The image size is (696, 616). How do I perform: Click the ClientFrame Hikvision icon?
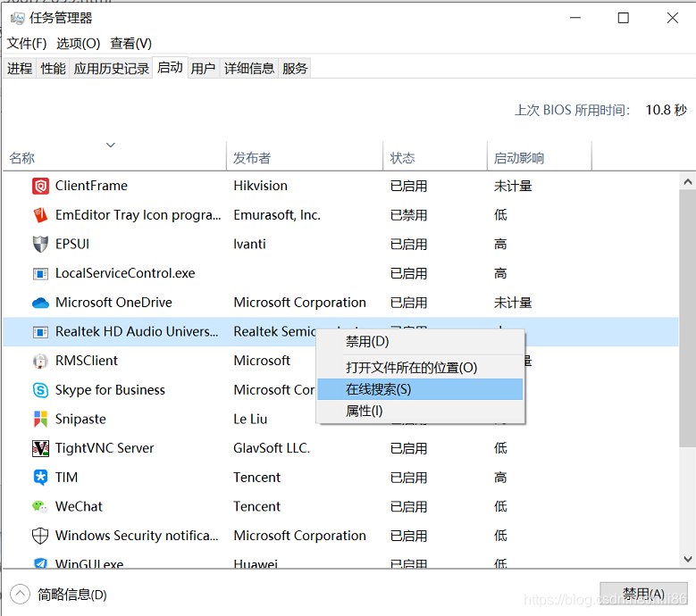pos(40,186)
